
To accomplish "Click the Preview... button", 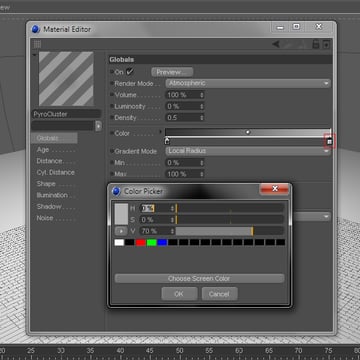I will pyautogui.click(x=172, y=72).
